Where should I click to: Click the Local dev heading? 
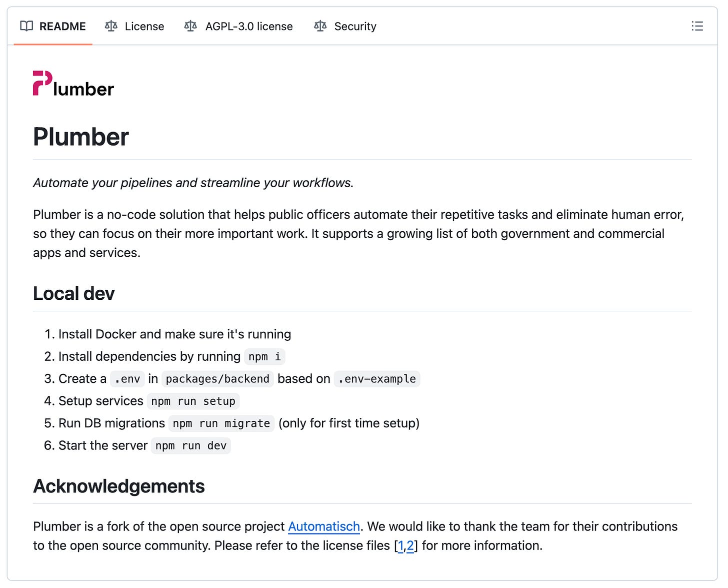(x=74, y=294)
